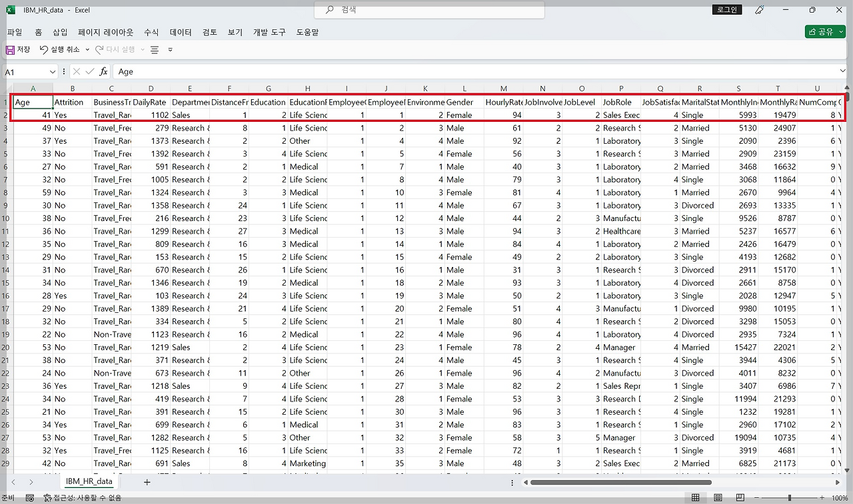This screenshot has width=853, height=504.
Task: Click the Healthcare cell in row 11
Action: (621, 231)
